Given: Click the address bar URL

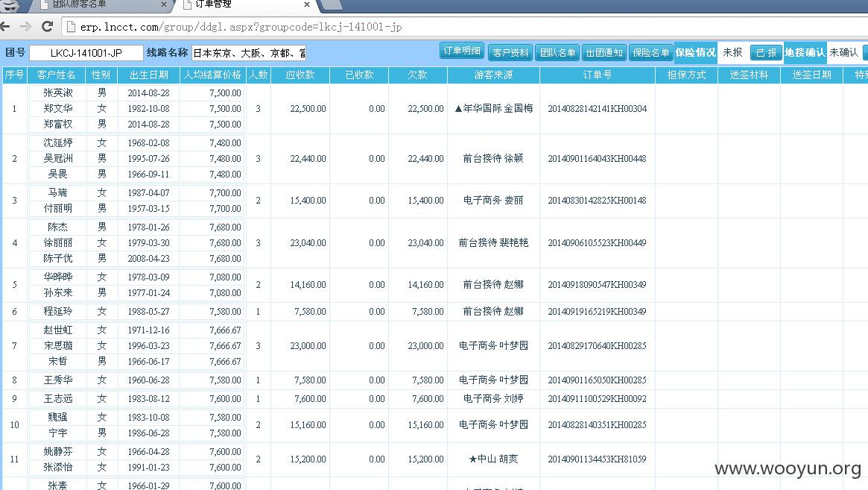Looking at the screenshot, I should [x=241, y=27].
